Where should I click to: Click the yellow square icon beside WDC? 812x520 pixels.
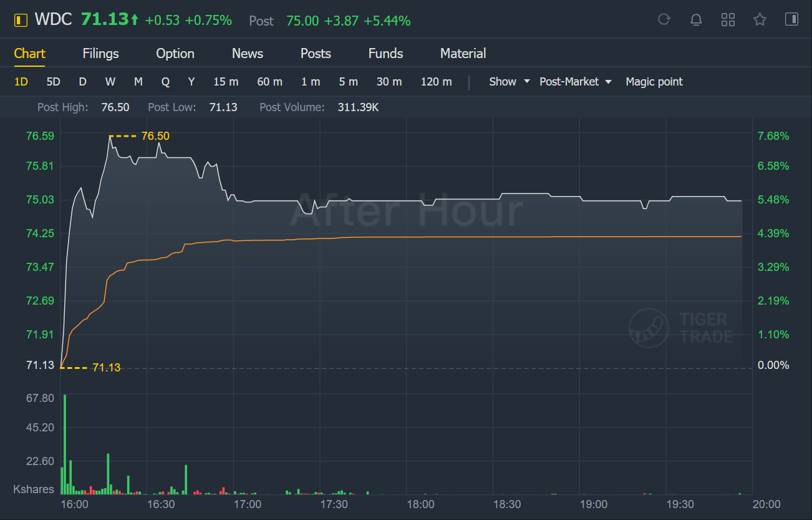21,20
